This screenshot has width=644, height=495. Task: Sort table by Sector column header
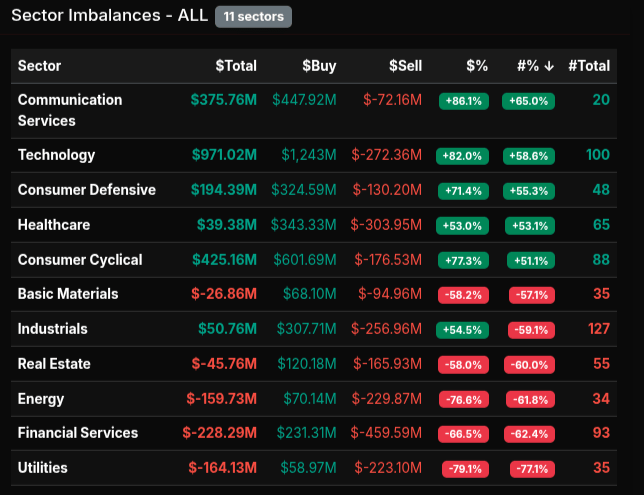[x=39, y=66]
